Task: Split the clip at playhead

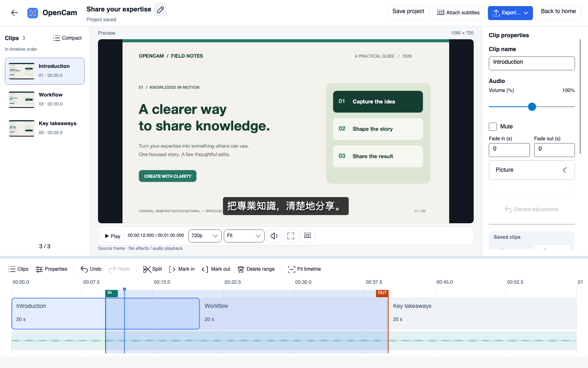Action: point(152,269)
